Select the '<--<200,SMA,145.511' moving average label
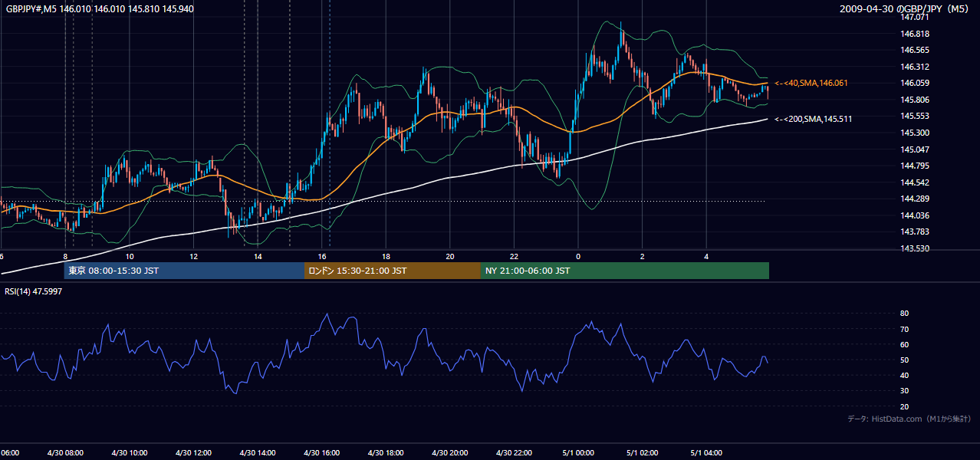 (813, 119)
